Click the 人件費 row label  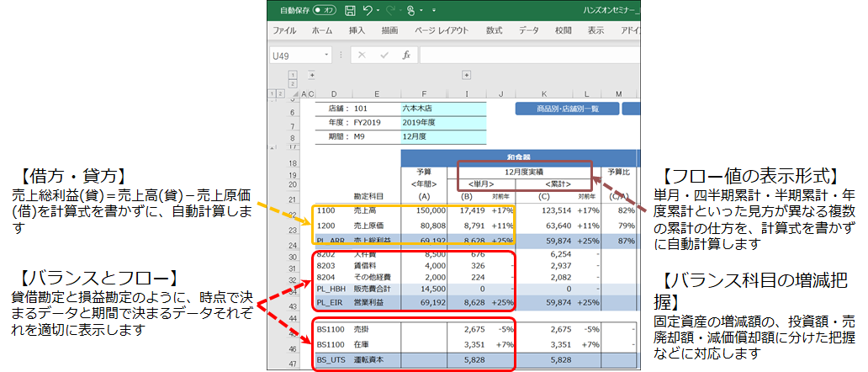pyautogui.click(x=364, y=255)
